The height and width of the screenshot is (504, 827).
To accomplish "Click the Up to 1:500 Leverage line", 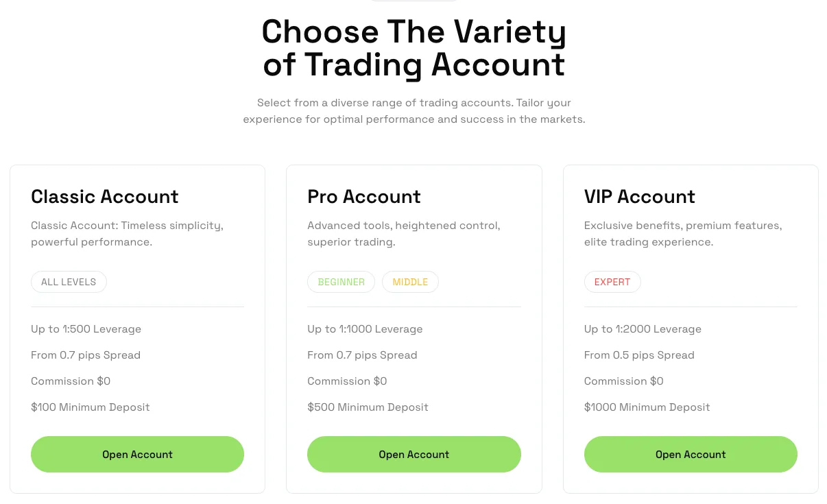I will point(86,329).
